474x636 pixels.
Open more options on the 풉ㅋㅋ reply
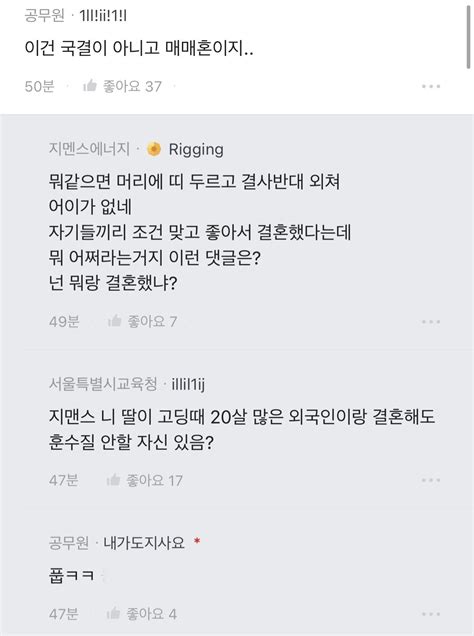pyautogui.click(x=431, y=614)
